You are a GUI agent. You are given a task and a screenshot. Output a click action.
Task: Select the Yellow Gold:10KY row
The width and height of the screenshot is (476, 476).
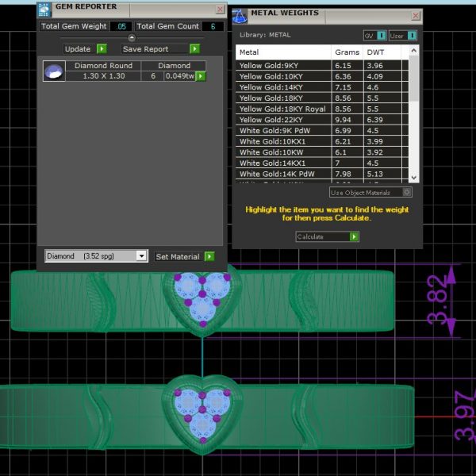point(322,76)
